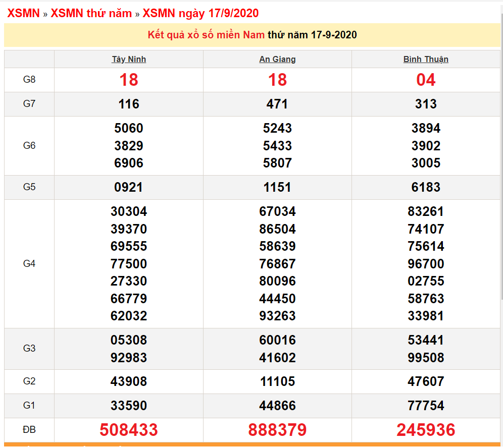The image size is (503, 448).
Task: Select An Giang G1 number 44866
Action: pos(277,406)
